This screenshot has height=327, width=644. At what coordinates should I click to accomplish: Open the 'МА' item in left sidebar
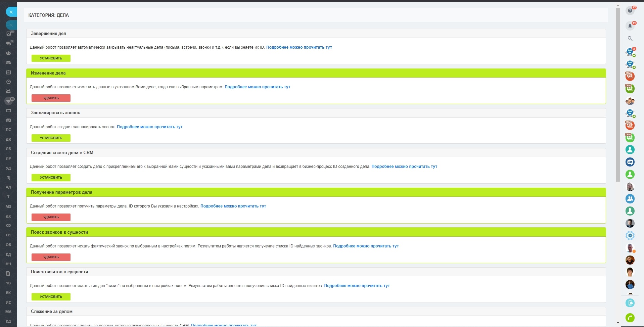coord(8,312)
